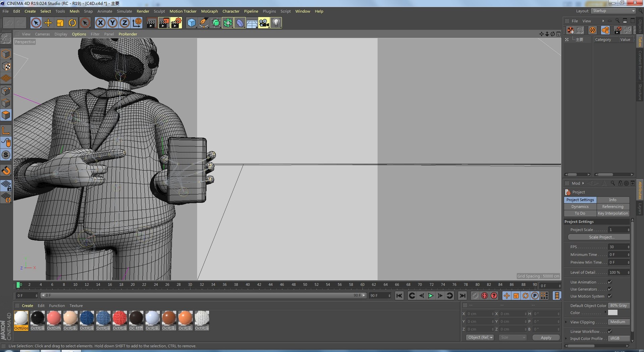644x352 pixels.
Task: Expand the View Clipping disclosure arrow
Action: 566,322
